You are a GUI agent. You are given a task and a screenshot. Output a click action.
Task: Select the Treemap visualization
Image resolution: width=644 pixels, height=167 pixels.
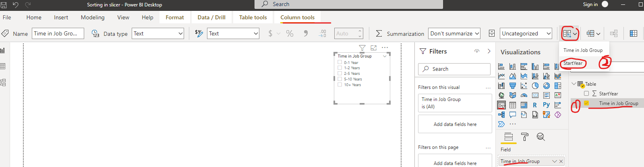point(558,86)
